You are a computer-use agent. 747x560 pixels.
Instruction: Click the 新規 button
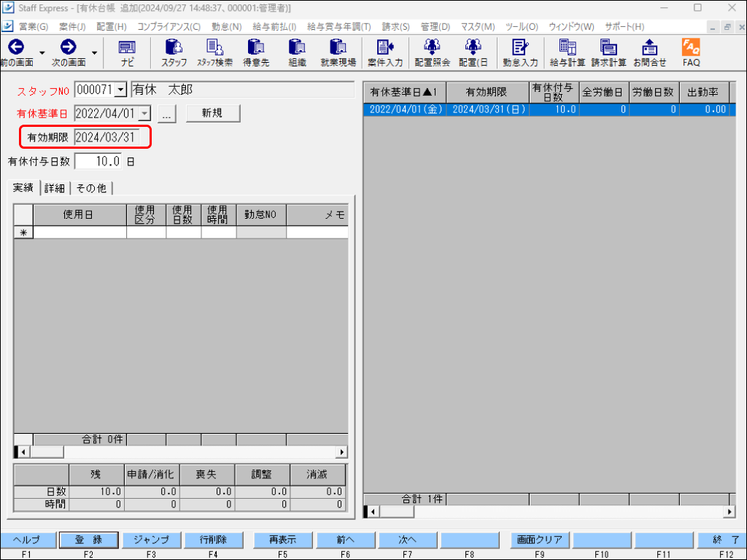click(212, 113)
